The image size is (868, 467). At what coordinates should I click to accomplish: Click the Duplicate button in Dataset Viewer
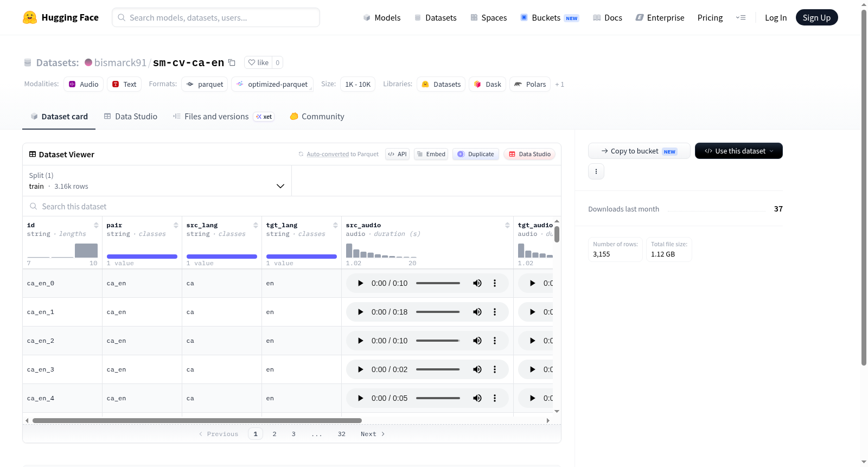pos(476,154)
